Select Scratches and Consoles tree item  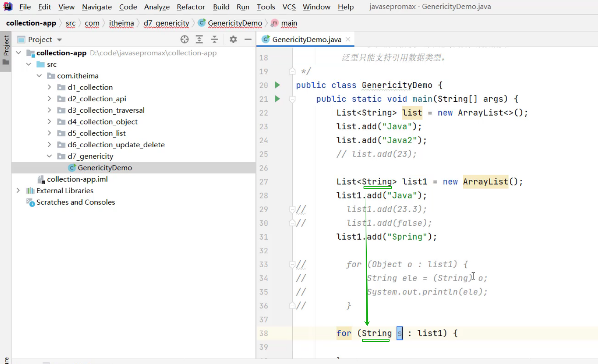76,202
